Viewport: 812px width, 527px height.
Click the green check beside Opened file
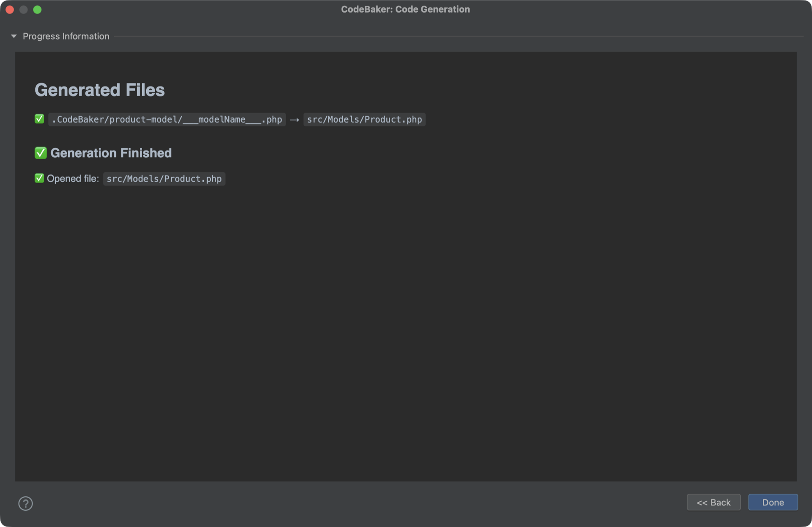pyautogui.click(x=39, y=178)
